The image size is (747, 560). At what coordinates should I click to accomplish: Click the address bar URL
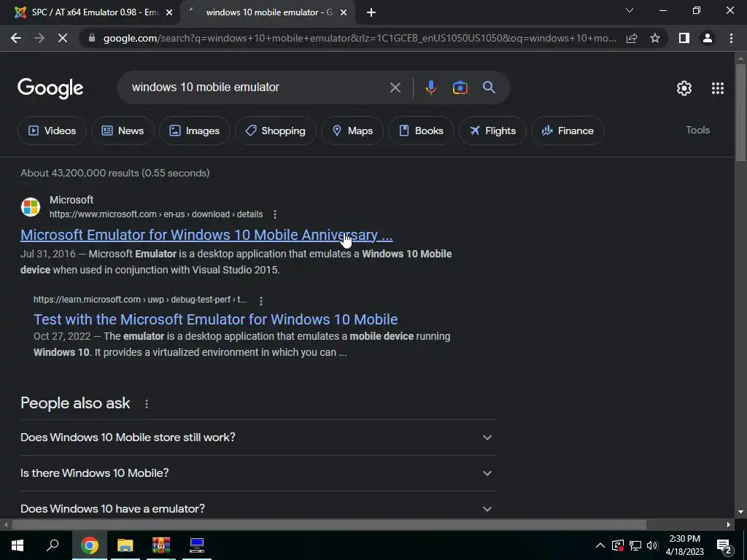click(359, 38)
